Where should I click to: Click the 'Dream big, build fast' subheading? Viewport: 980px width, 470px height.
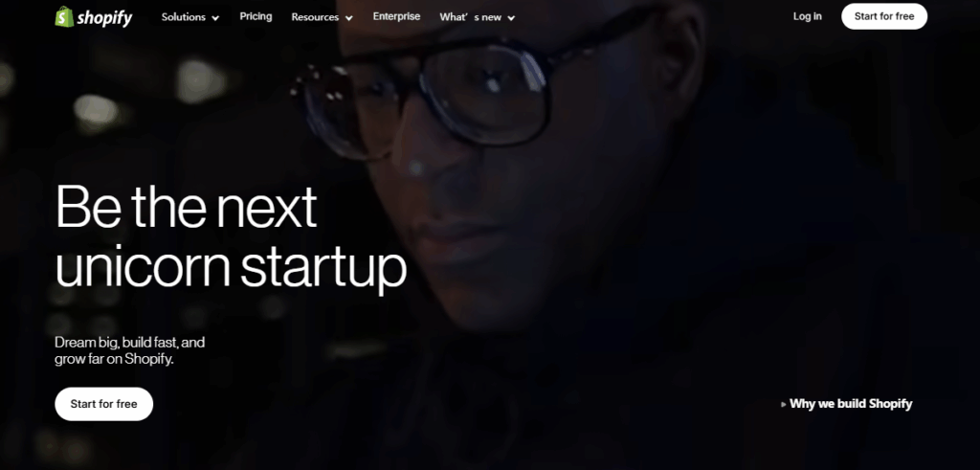(x=130, y=343)
